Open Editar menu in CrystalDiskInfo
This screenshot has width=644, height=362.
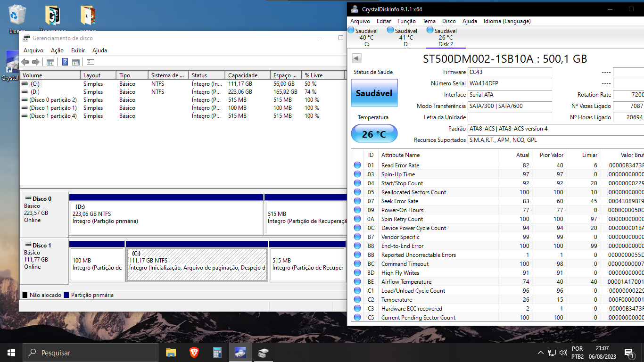tap(384, 21)
